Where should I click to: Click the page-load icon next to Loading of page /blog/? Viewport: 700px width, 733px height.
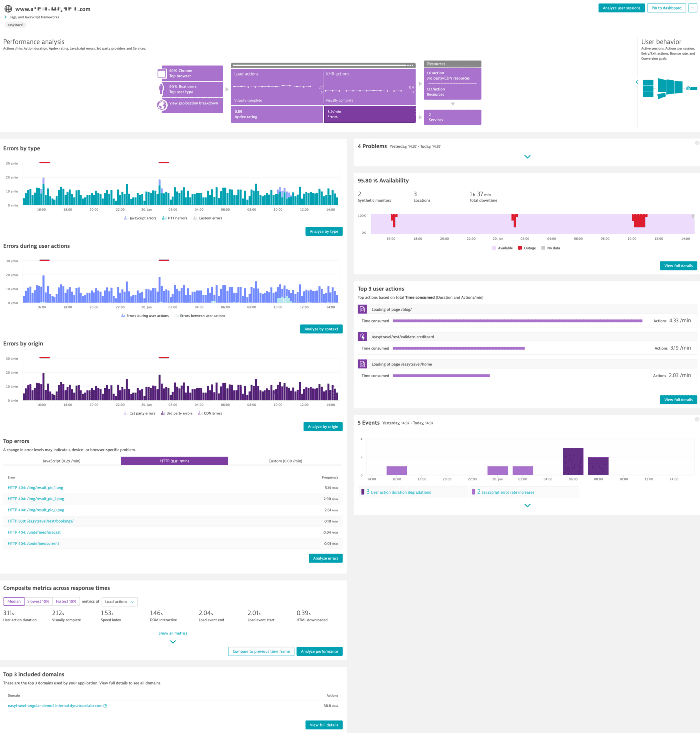click(361, 309)
